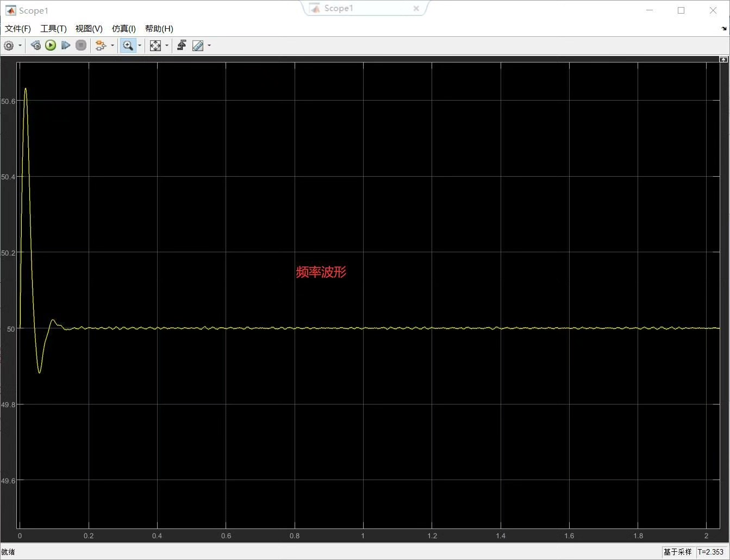Select the zoom magnifier tool
Viewport: 730px width, 560px height.
tap(128, 46)
